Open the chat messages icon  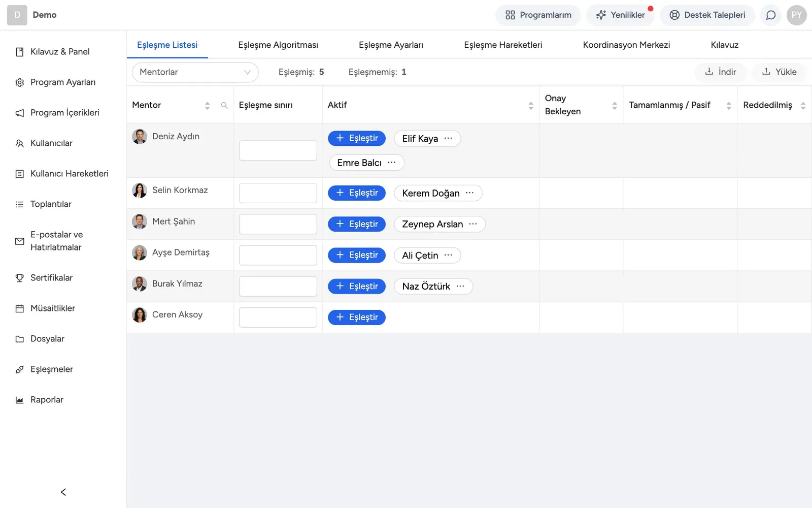(x=770, y=15)
